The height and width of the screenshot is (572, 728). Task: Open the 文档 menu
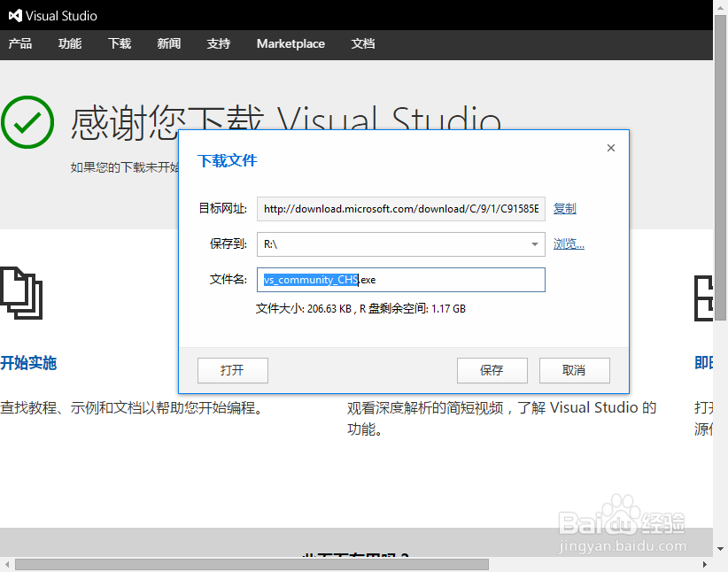(363, 43)
